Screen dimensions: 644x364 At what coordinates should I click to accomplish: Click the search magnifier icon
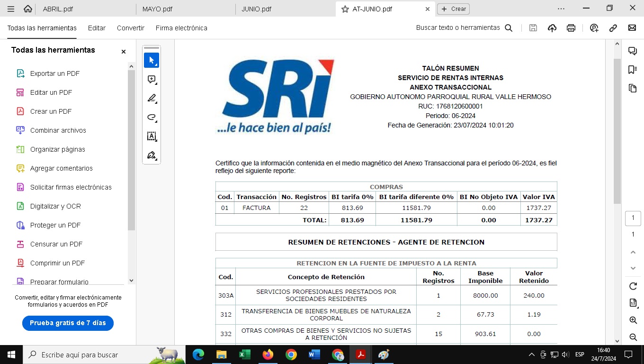pyautogui.click(x=509, y=28)
